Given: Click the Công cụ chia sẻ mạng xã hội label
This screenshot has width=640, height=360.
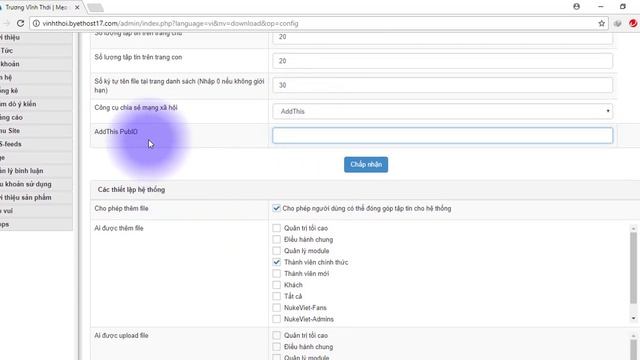Looking at the screenshot, I should tap(136, 108).
